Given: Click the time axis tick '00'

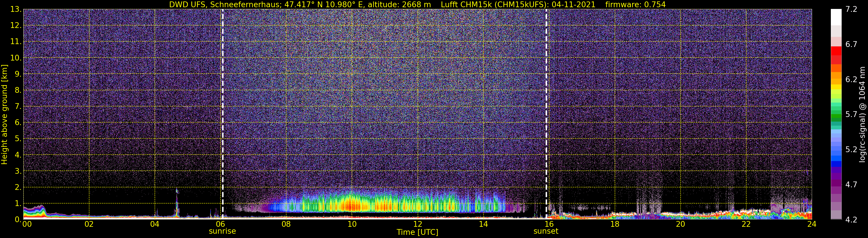Looking at the screenshot, I should 27,224.
